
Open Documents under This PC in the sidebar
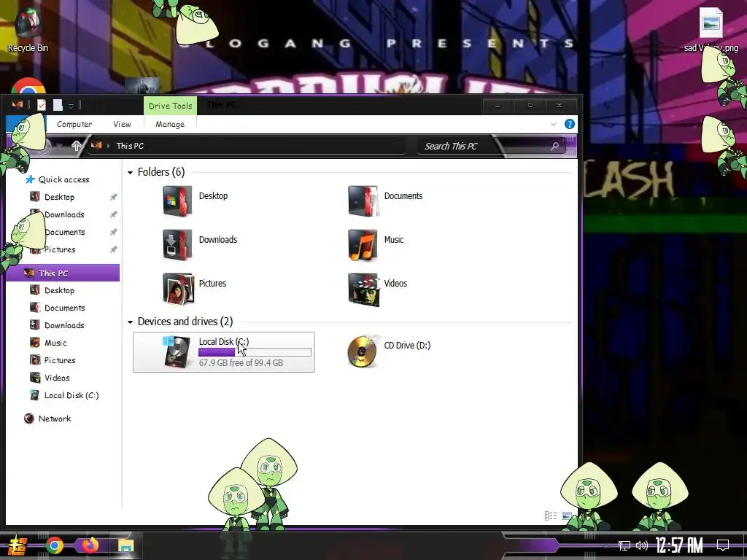point(65,308)
